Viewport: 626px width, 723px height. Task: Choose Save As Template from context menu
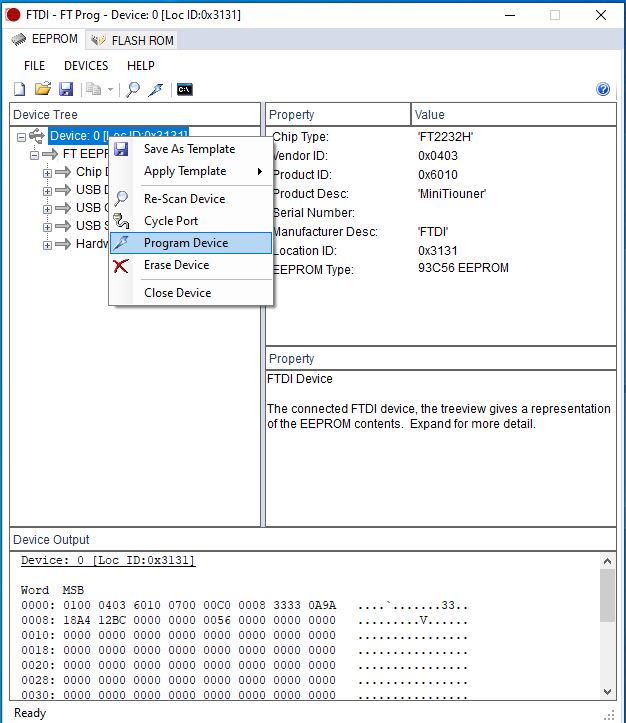click(191, 149)
